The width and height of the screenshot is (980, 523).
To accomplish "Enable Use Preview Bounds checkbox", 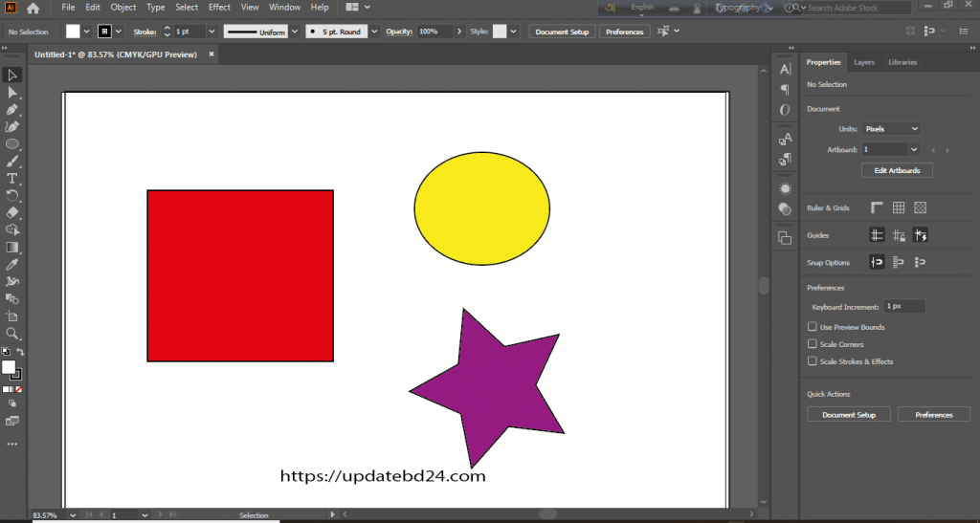I will 813,327.
